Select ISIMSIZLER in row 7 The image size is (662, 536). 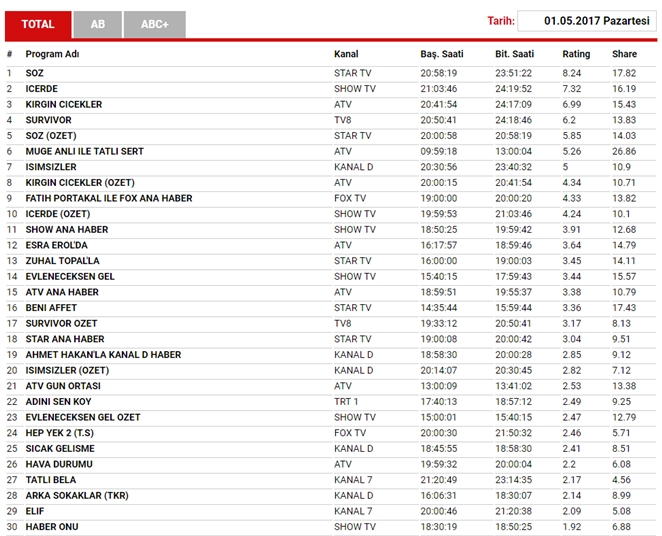tap(51, 167)
